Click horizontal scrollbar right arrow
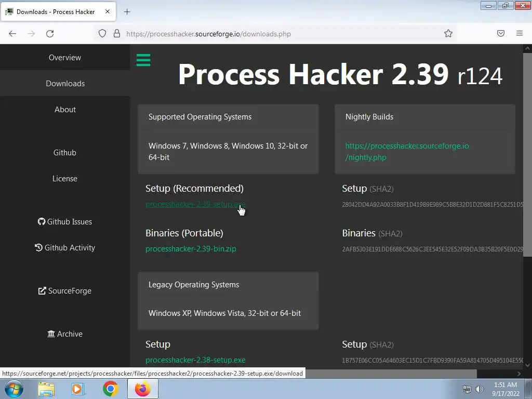 (519, 374)
